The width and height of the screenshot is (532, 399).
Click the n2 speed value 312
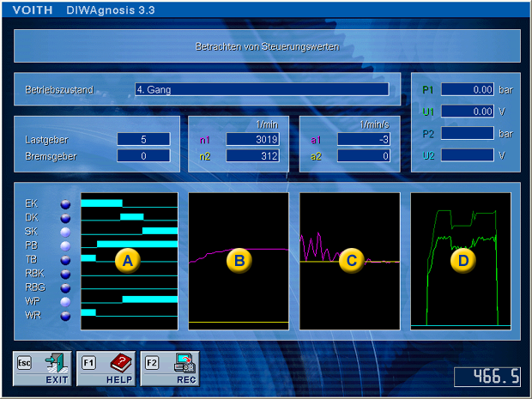[x=253, y=155]
